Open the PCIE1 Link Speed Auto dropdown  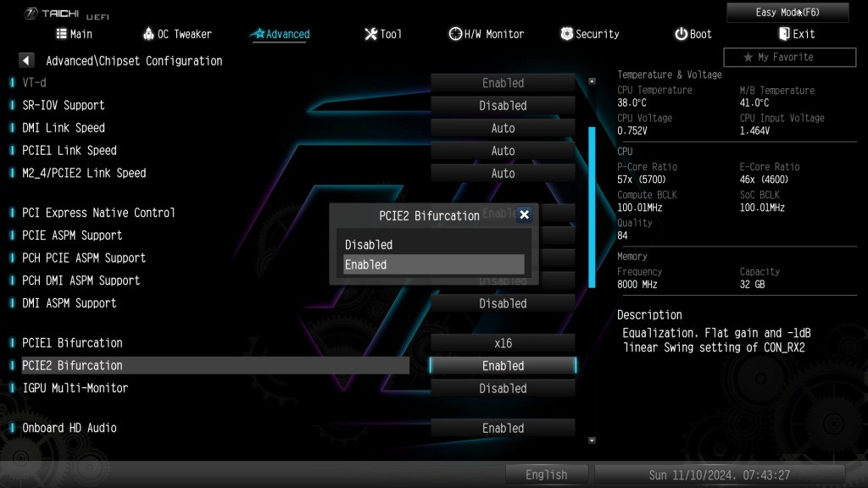coord(503,151)
